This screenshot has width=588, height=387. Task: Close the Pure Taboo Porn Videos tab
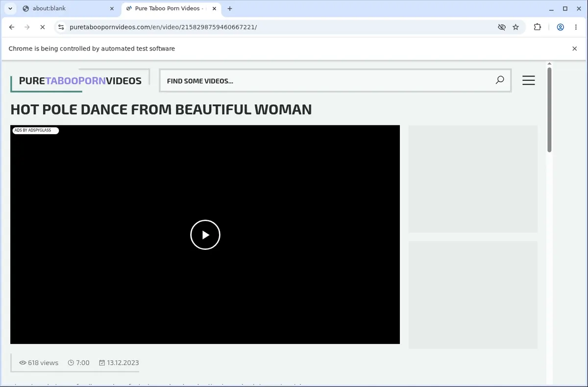215,8
